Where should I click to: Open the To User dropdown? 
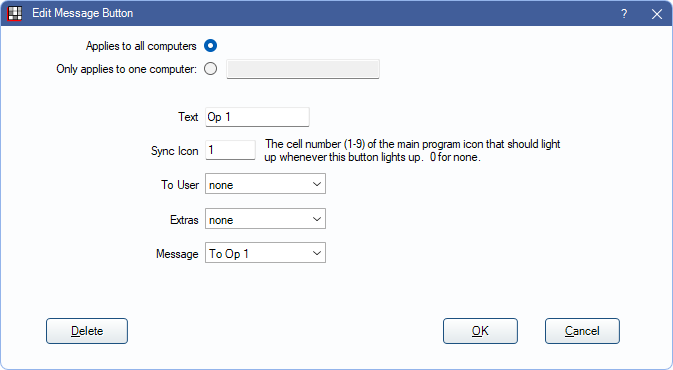[265, 184]
